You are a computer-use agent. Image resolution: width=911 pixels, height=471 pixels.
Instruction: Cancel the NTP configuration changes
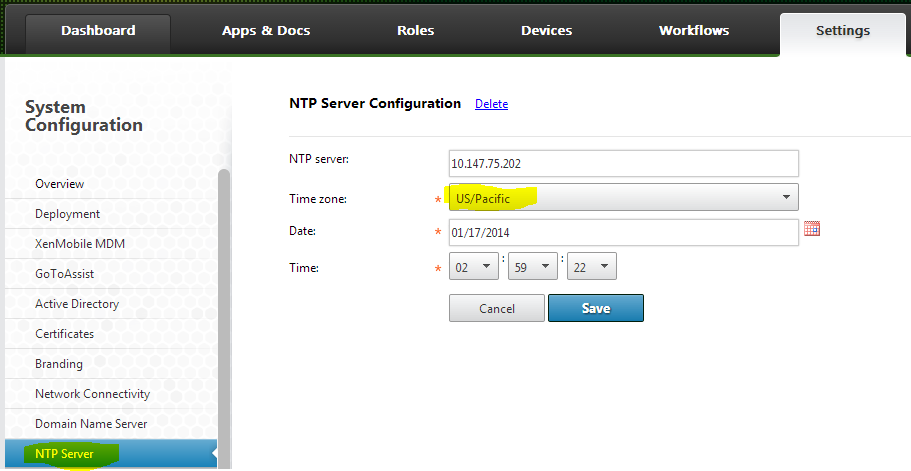(497, 308)
